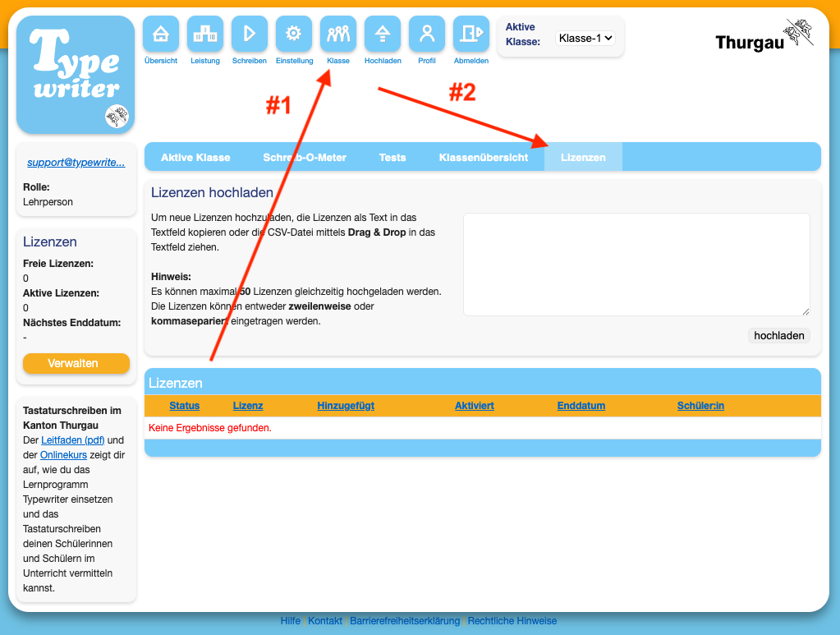Click into the license text area
The height and width of the screenshot is (635, 840).
click(636, 265)
